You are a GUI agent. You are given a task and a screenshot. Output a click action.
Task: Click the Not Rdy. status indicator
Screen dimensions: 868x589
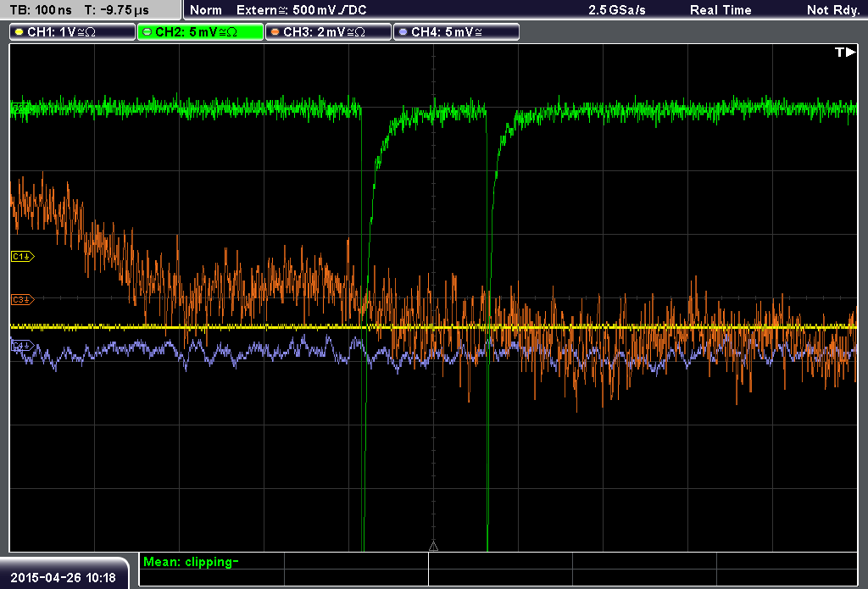click(x=833, y=10)
